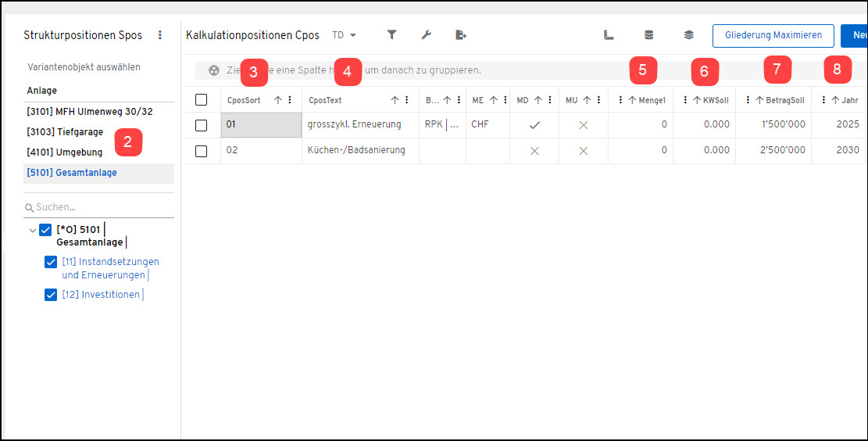Open the filter funnel icon in toolbar

coord(391,35)
